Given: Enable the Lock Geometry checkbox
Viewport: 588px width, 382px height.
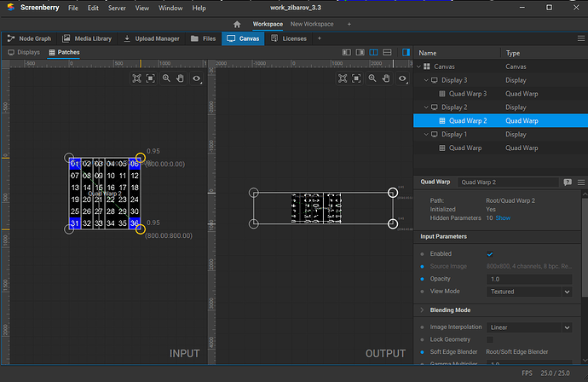Looking at the screenshot, I should click(x=489, y=339).
